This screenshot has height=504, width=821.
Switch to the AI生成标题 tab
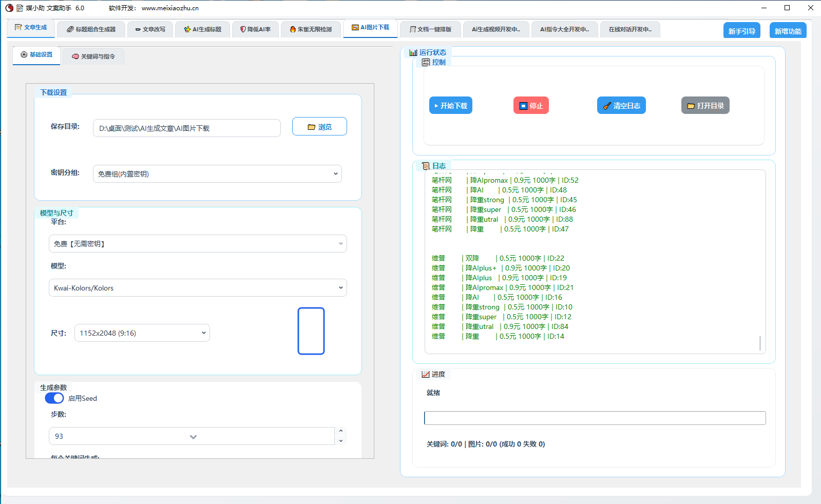tap(202, 29)
